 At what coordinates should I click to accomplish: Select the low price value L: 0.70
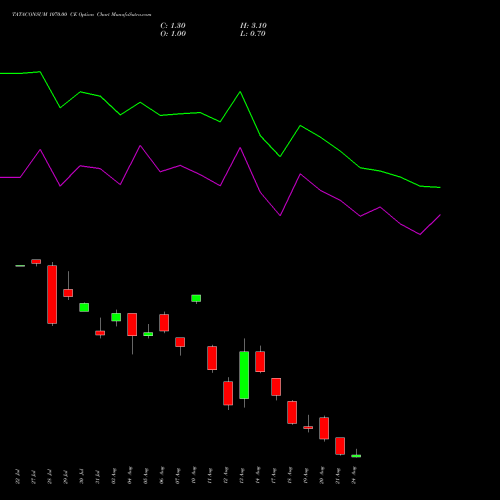[253, 34]
